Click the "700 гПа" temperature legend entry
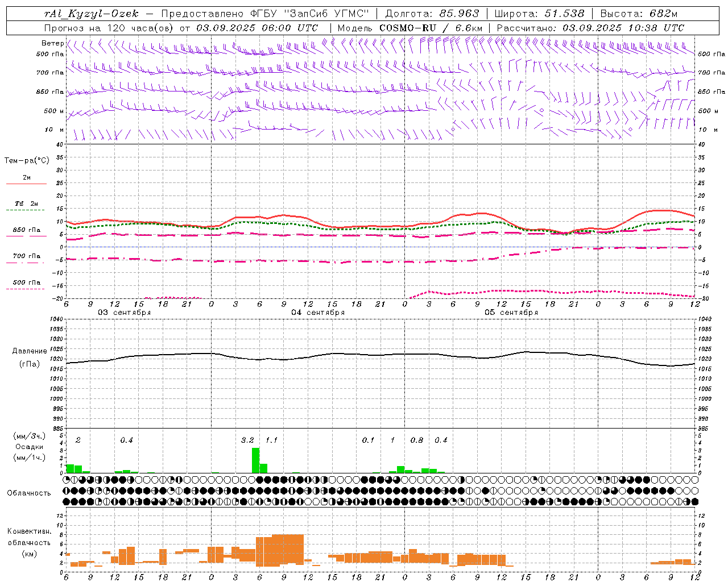This screenshot has height=582, width=728. coord(26,256)
